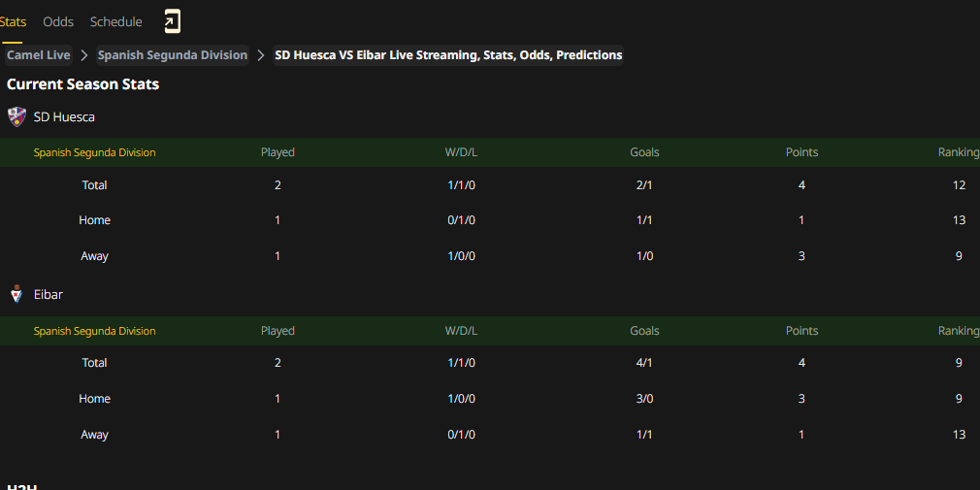Click Spanish Segunda Division in SD Huesca table header
980x490 pixels.
pyautogui.click(x=94, y=152)
